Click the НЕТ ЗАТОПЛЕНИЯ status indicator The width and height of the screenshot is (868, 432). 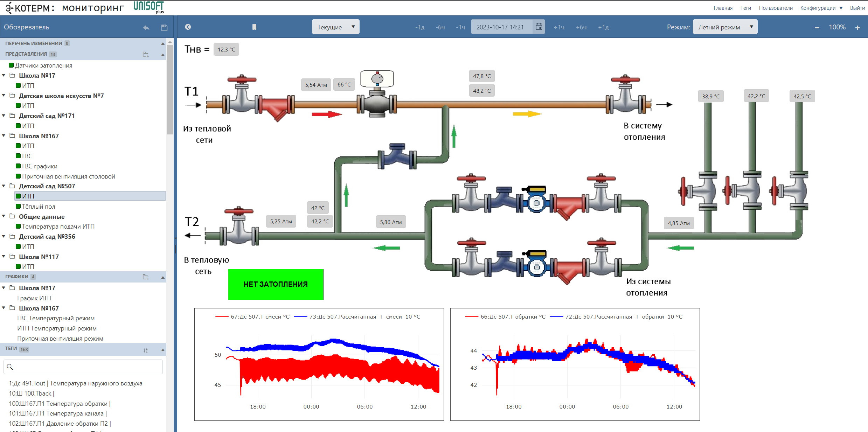[276, 284]
